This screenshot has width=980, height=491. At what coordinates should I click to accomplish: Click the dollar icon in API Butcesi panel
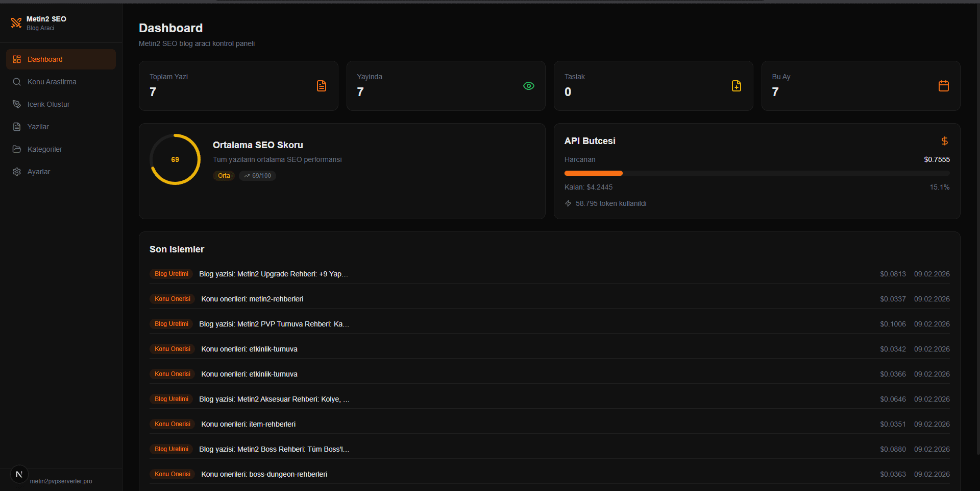[944, 141]
